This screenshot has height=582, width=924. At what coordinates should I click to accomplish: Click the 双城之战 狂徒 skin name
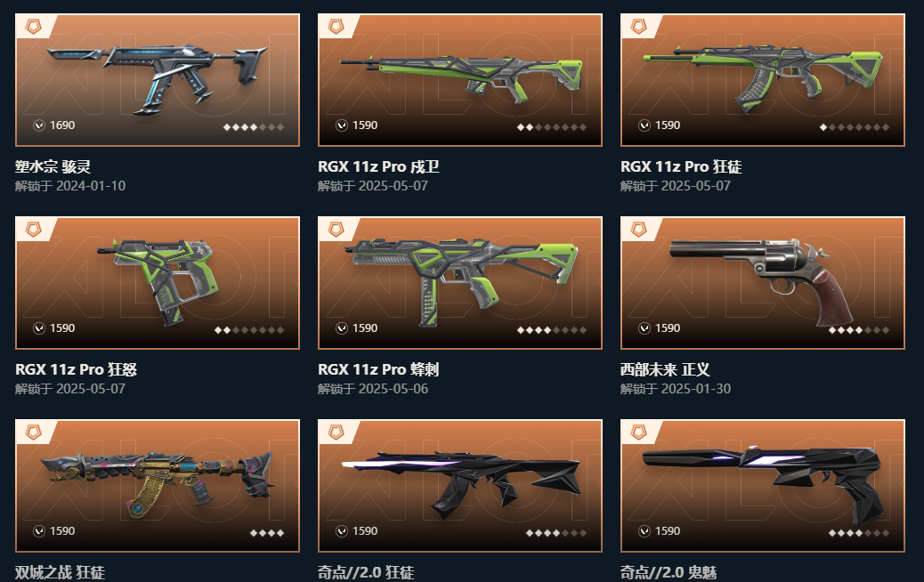point(61,572)
